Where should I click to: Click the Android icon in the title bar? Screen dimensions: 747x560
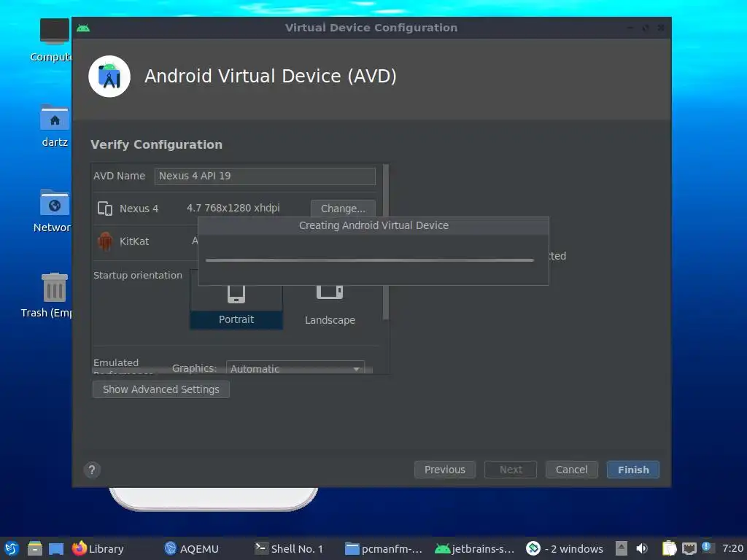(83, 28)
